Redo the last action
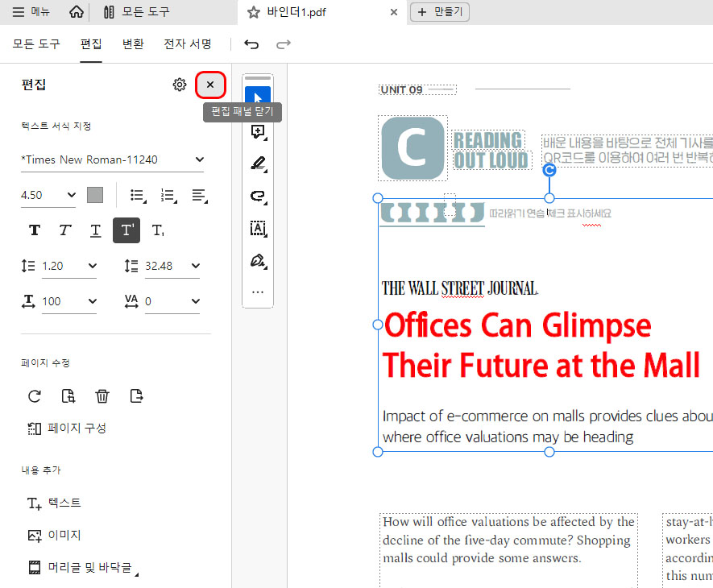The height and width of the screenshot is (588, 713). [x=284, y=44]
